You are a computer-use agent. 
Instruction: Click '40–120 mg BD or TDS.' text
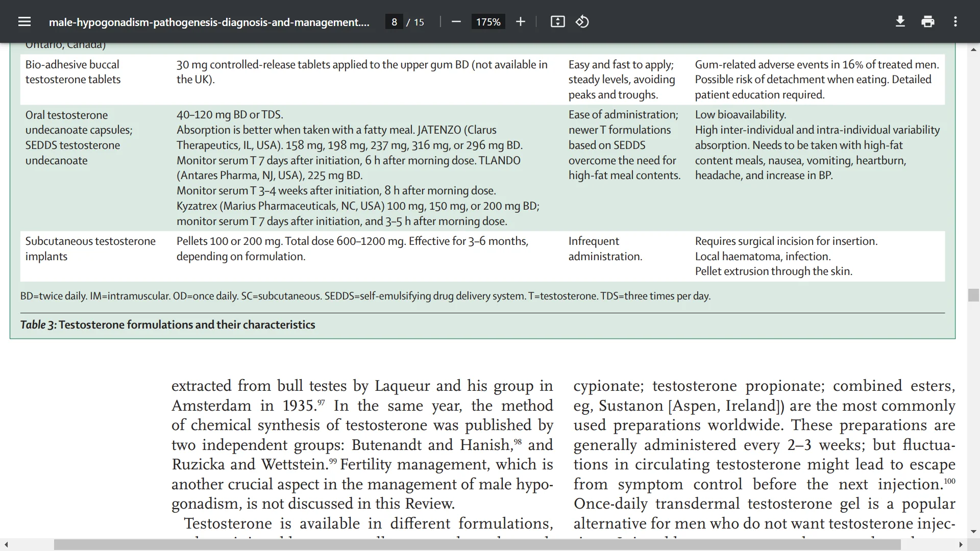[230, 115]
